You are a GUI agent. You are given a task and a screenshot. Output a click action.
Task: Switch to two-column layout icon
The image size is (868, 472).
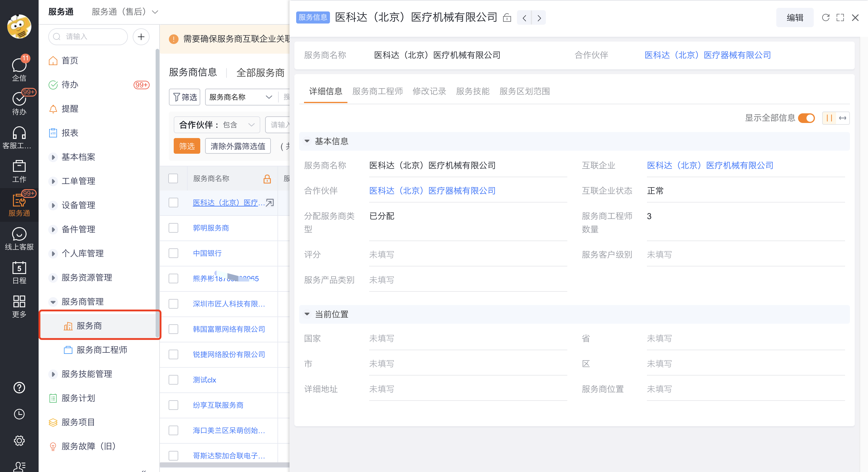pos(829,118)
